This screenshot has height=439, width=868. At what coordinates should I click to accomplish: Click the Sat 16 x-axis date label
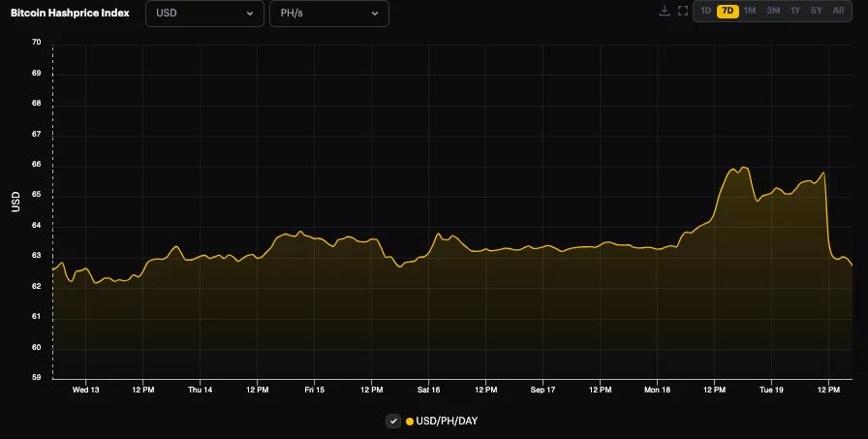point(428,390)
